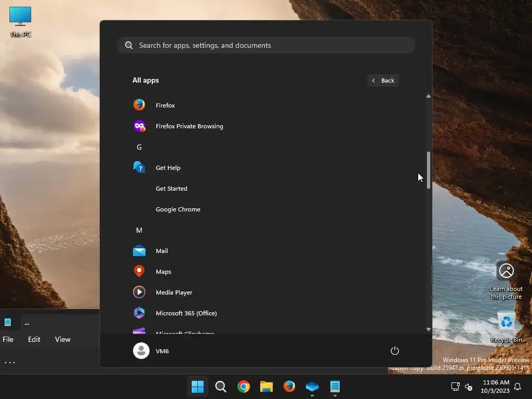Viewport: 532px width, 399px height.
Task: Click the Firefox app name text
Action: tap(165, 105)
